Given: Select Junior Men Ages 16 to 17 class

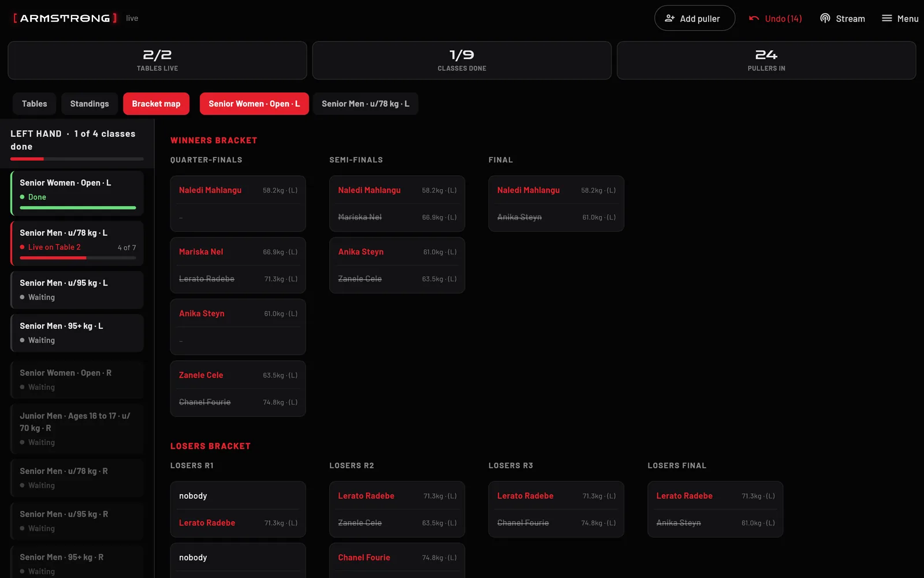Looking at the screenshot, I should coord(77,429).
